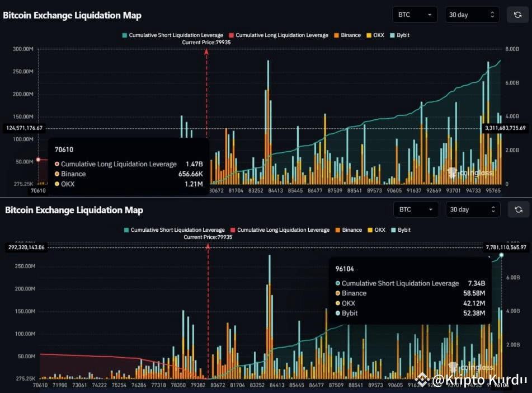This screenshot has height=393, width=532.
Task: Click the refresh icon on the top chart
Action: tap(517, 14)
